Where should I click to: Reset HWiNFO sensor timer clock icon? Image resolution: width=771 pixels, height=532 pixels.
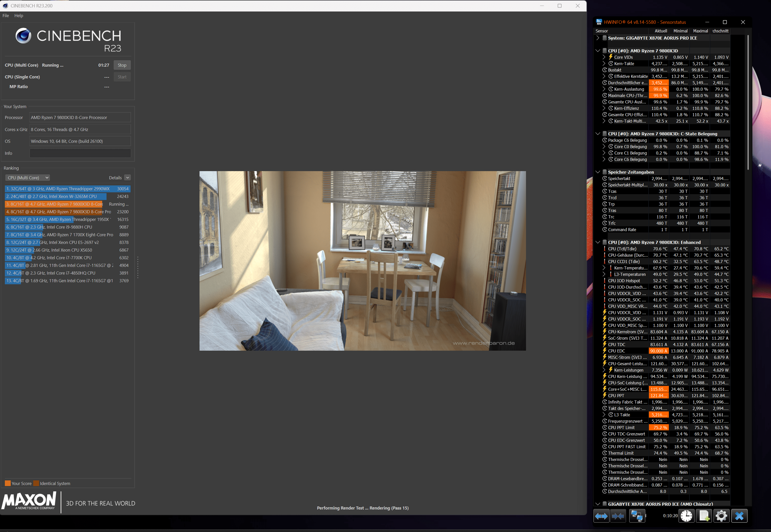click(686, 516)
